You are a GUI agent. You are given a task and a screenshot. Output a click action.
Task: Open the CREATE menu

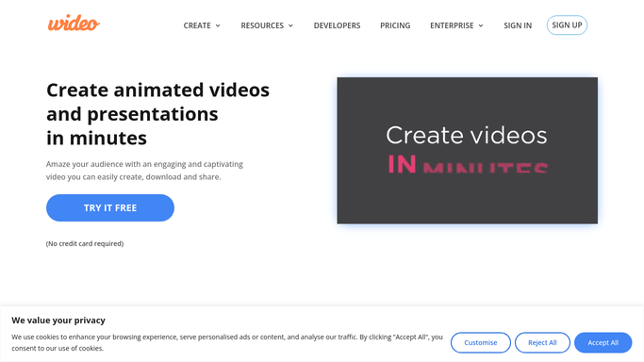[x=197, y=25]
